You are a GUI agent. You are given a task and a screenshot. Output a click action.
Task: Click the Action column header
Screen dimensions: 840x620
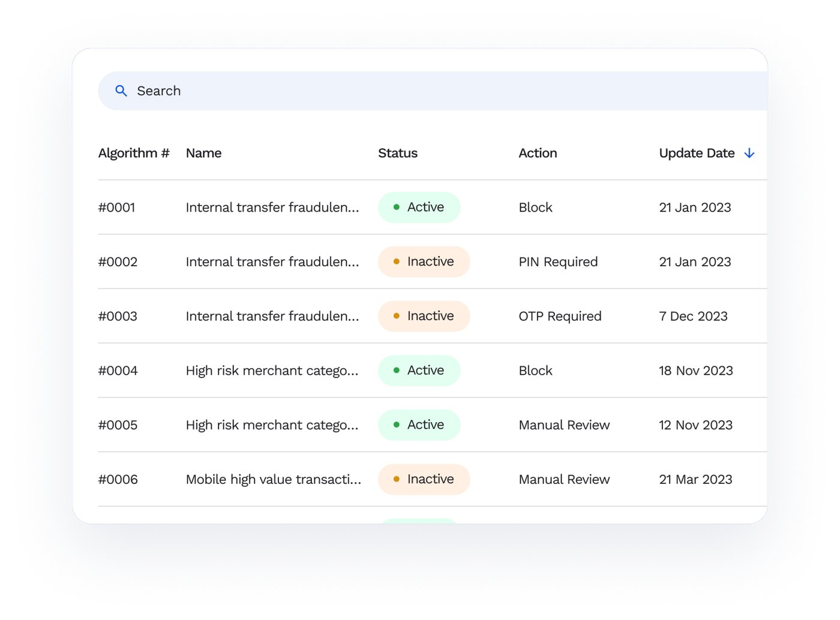tap(538, 154)
